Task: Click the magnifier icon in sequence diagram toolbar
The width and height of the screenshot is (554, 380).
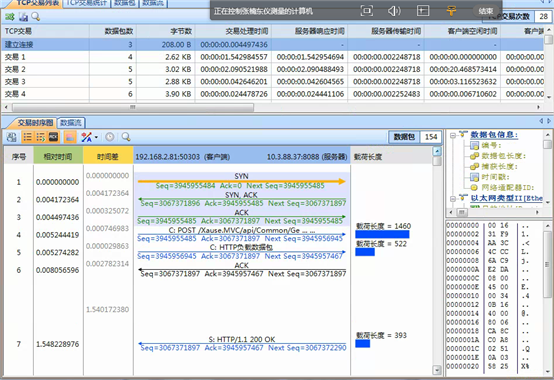Action: (x=126, y=137)
